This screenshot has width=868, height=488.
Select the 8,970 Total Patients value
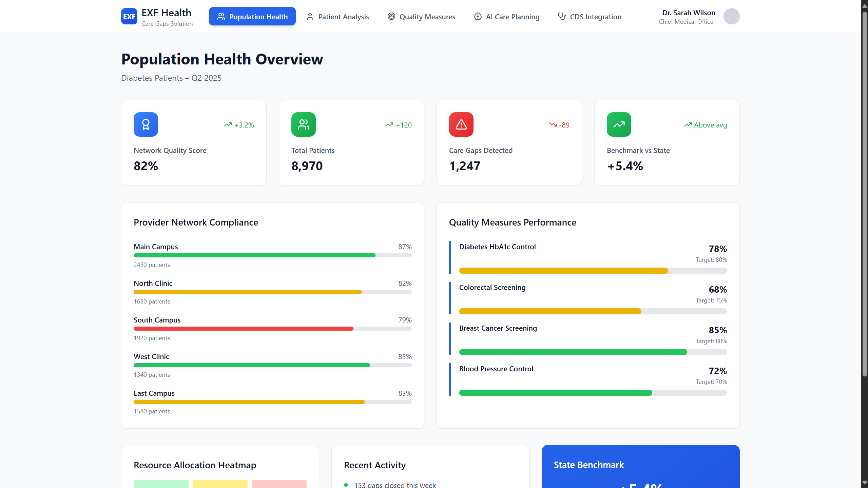click(x=307, y=166)
